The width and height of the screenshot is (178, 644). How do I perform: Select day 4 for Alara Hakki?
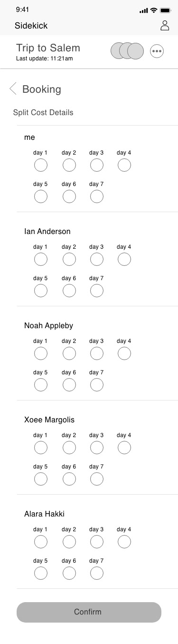124,542
